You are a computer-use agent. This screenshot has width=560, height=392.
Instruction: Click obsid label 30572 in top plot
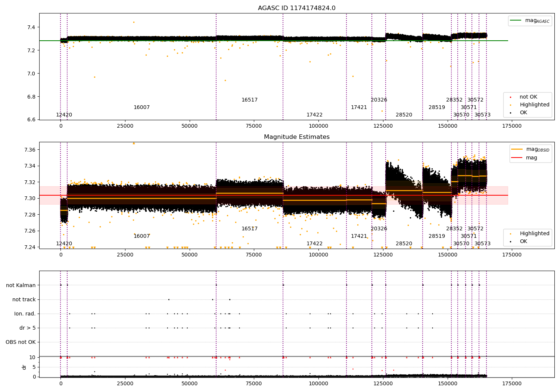[x=475, y=100]
